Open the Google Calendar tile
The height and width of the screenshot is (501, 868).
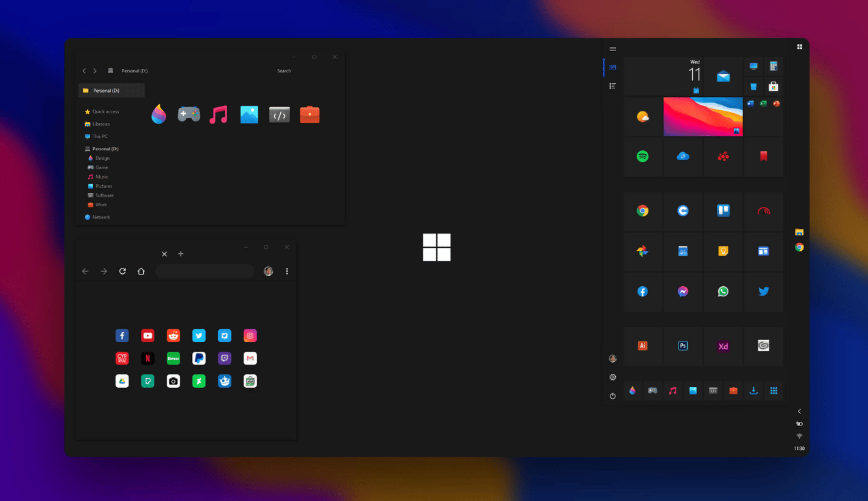(683, 251)
